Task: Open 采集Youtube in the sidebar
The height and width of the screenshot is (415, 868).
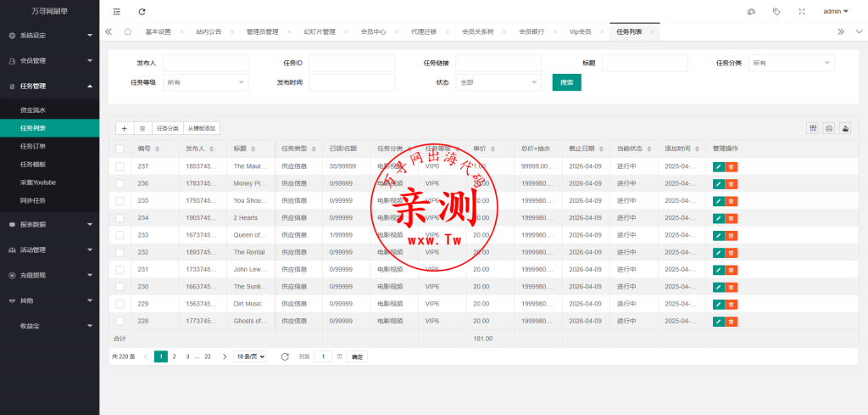Action: [x=50, y=182]
